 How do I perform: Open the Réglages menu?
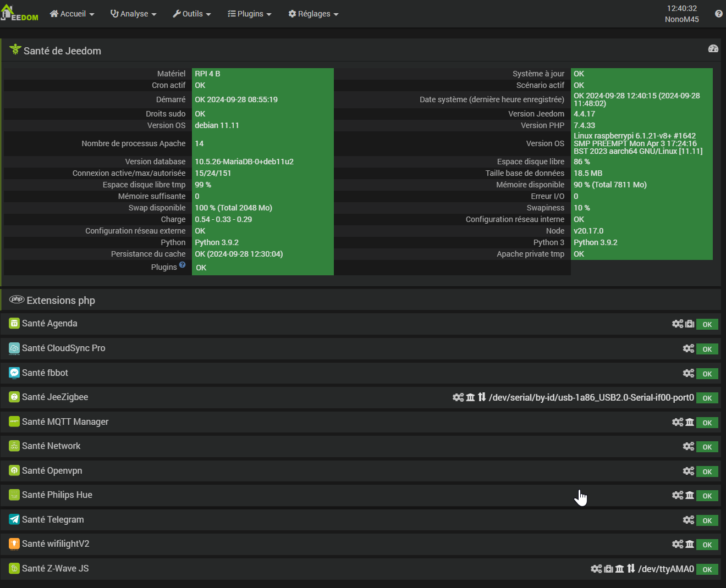click(x=313, y=14)
